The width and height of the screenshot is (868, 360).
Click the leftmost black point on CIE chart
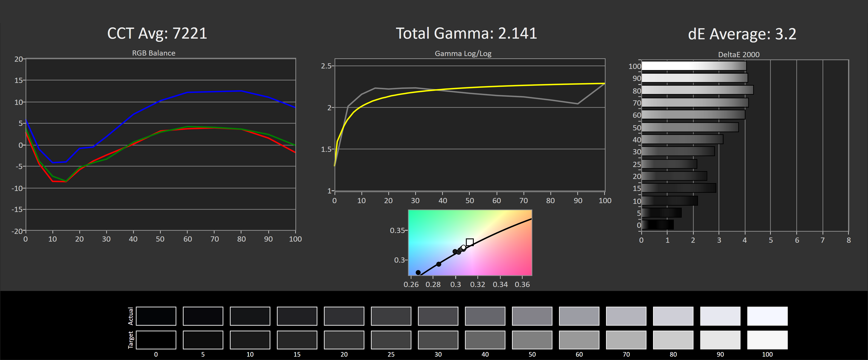[418, 273]
